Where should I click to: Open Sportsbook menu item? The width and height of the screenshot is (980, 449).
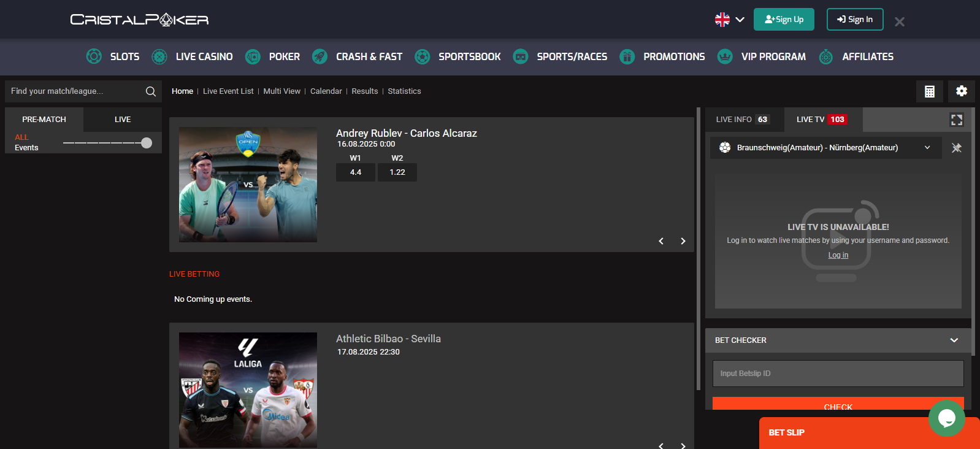point(470,56)
